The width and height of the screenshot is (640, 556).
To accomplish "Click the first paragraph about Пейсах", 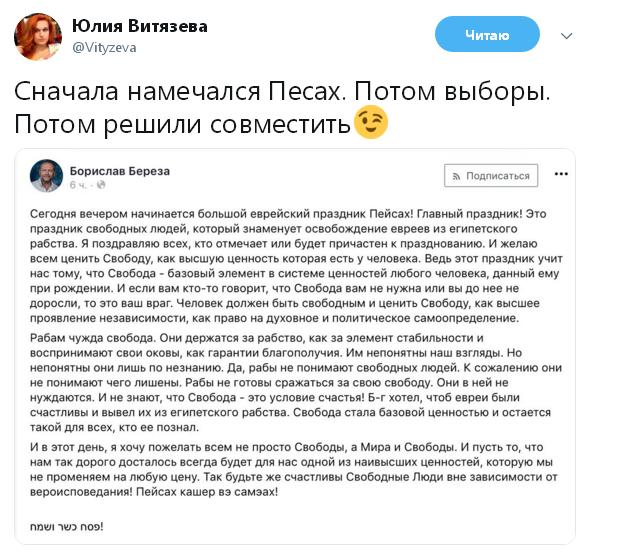I will click(296, 266).
